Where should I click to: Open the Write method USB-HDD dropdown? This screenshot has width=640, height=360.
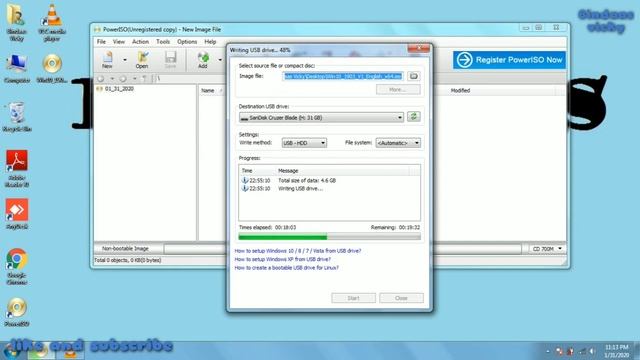pos(304,143)
